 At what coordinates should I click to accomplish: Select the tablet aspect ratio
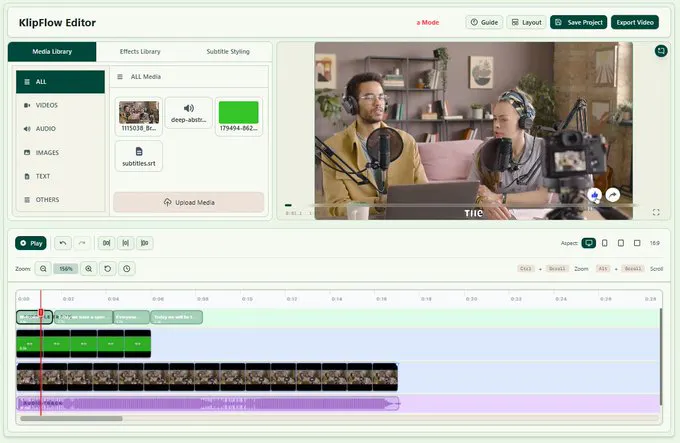point(621,243)
